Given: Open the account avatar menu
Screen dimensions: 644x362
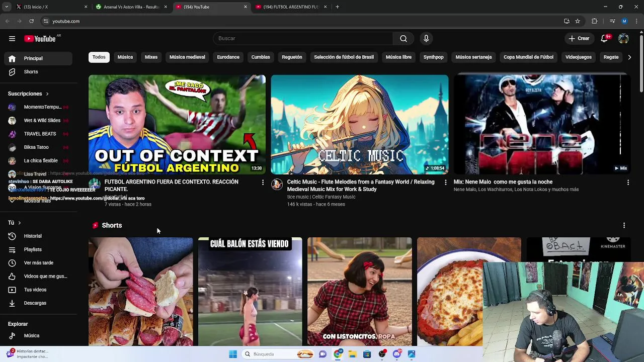Looking at the screenshot, I should [x=623, y=38].
